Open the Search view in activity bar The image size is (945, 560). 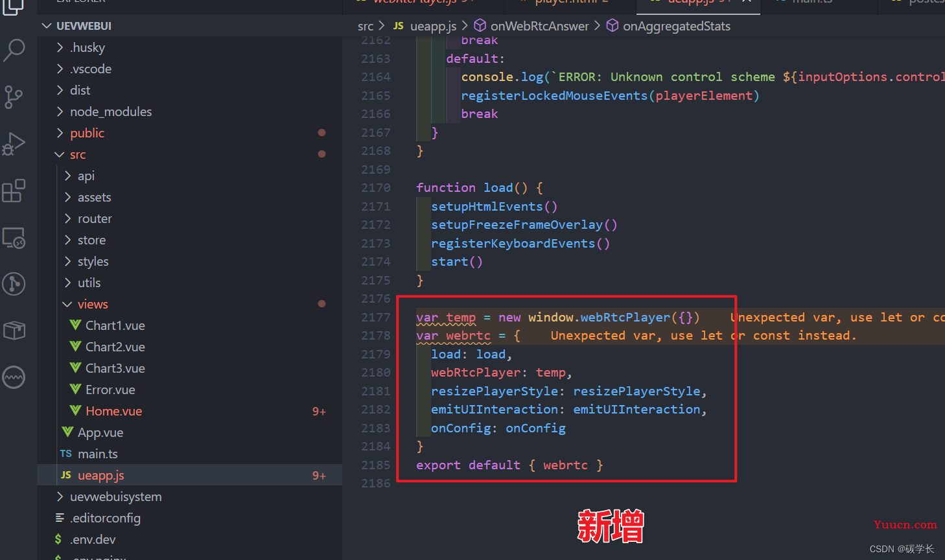click(x=14, y=50)
